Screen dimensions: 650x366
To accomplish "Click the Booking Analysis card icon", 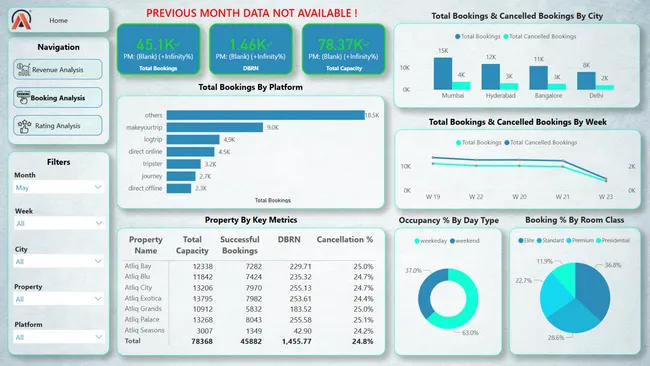I will [23, 97].
